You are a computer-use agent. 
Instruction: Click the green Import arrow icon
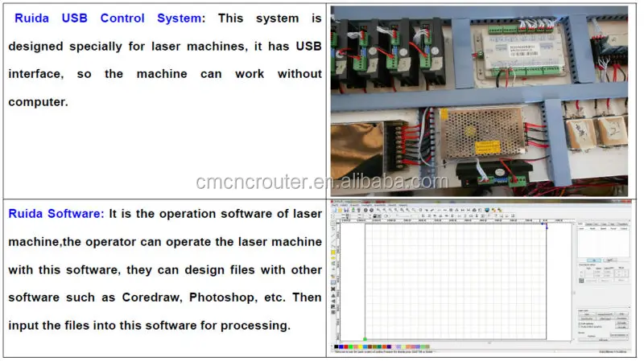(353, 210)
